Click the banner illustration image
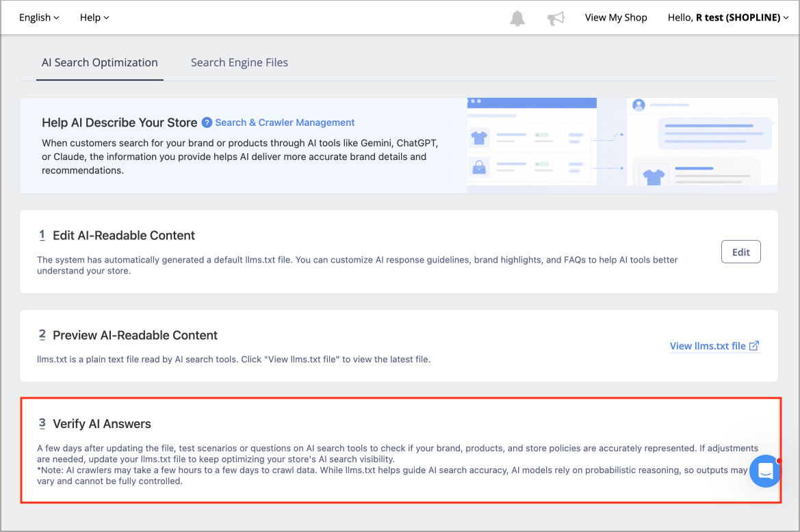 623,145
